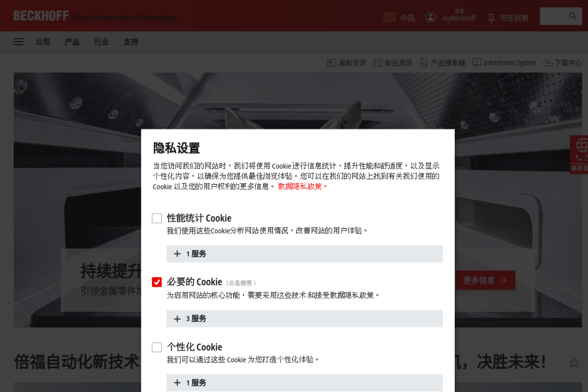Expand 1 服务 under 性能统计 Cookie
Image resolution: width=588 pixels, height=392 pixels.
[305, 254]
